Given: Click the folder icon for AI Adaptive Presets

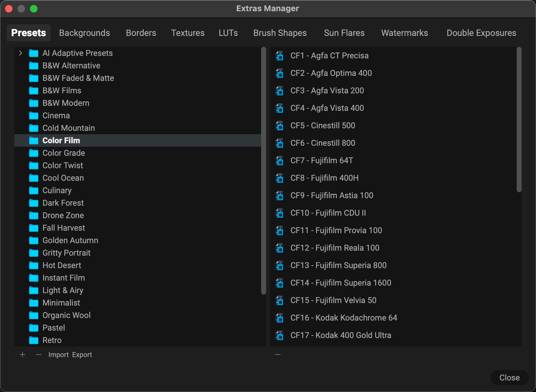Looking at the screenshot, I should tap(34, 53).
